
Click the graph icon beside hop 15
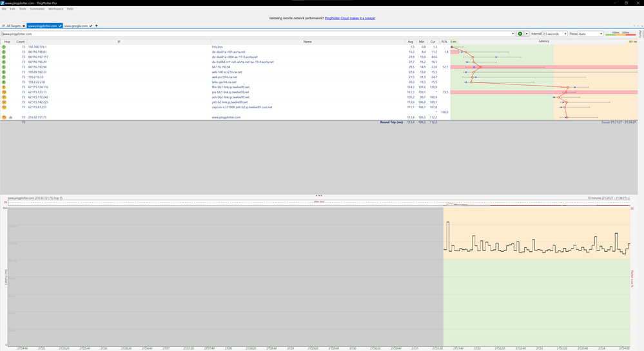pos(11,117)
